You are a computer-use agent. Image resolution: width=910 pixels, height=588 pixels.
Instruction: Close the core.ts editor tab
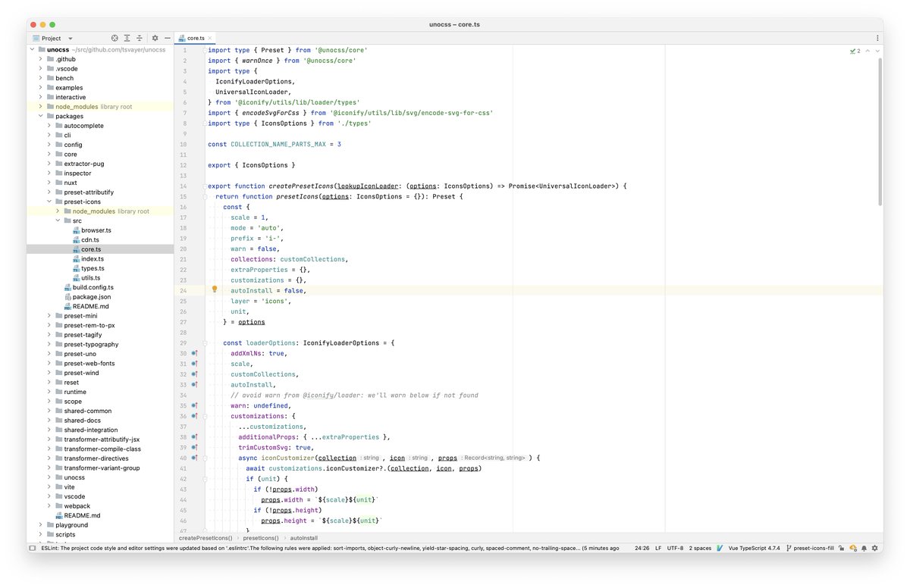pos(211,38)
